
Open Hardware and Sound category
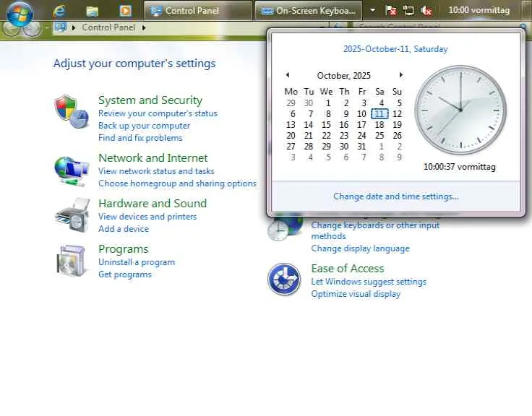point(153,203)
